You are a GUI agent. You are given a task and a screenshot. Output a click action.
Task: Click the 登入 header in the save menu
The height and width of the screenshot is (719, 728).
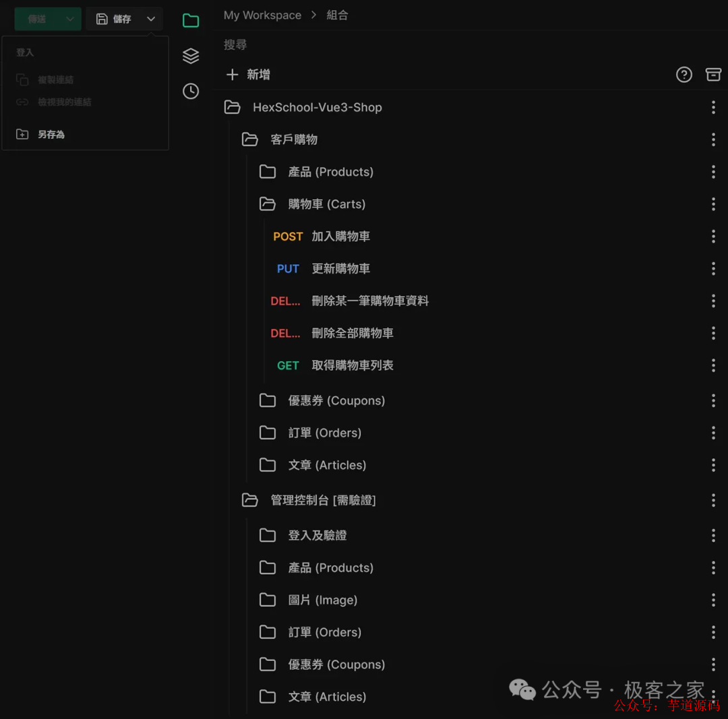point(25,53)
